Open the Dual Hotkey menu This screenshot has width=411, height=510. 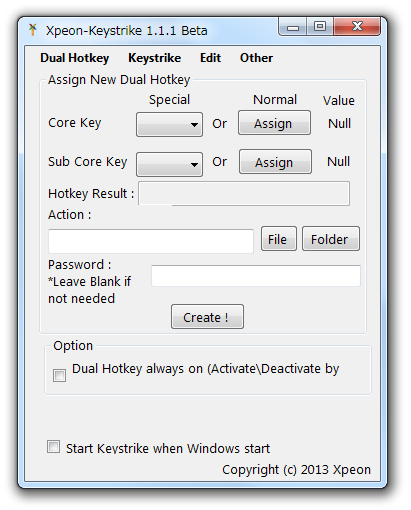tap(75, 58)
